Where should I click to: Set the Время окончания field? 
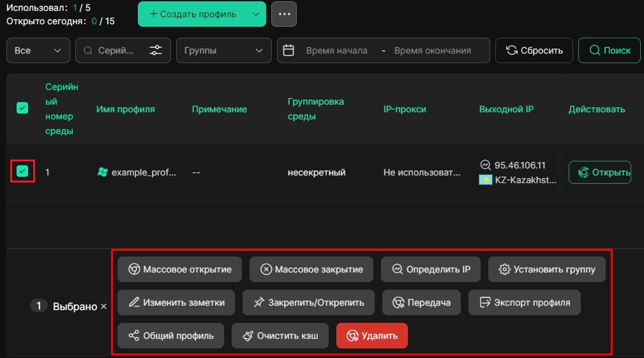[433, 50]
